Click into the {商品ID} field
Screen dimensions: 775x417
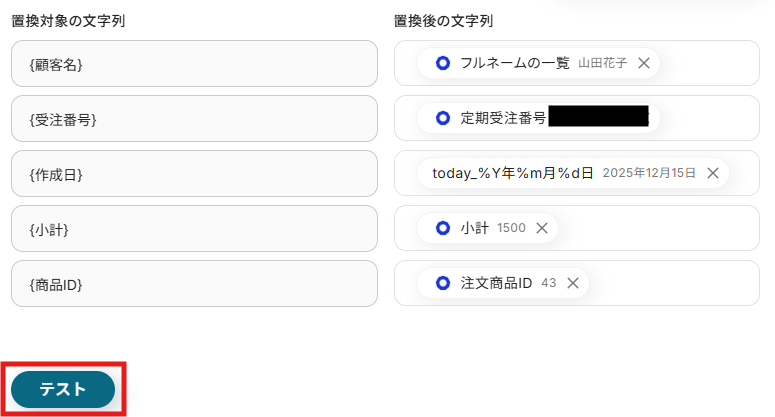click(x=194, y=284)
